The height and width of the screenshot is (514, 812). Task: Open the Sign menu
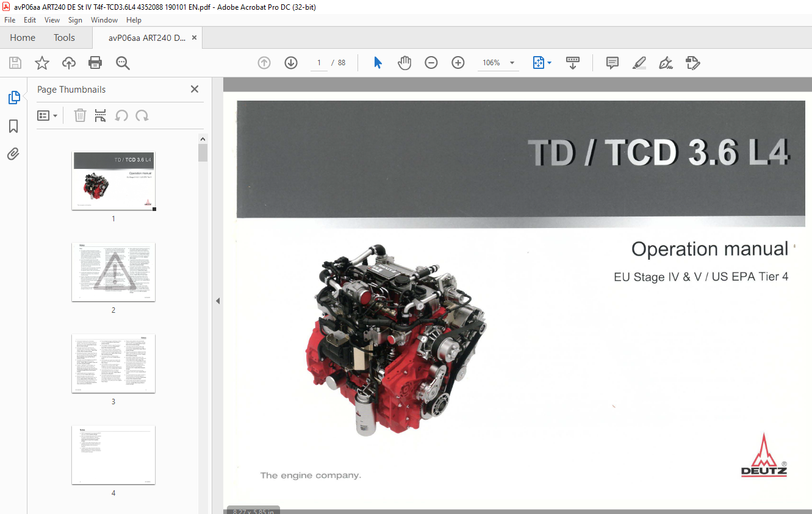point(75,20)
